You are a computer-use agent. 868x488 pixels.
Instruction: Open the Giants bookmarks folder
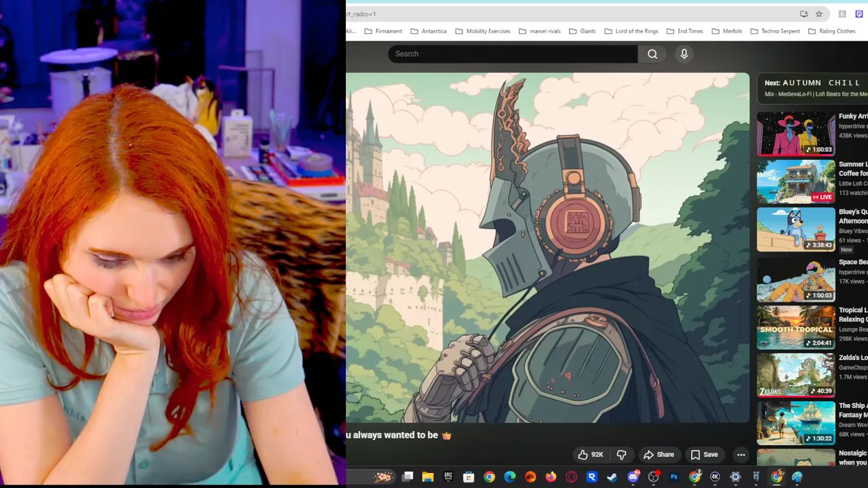tap(582, 31)
